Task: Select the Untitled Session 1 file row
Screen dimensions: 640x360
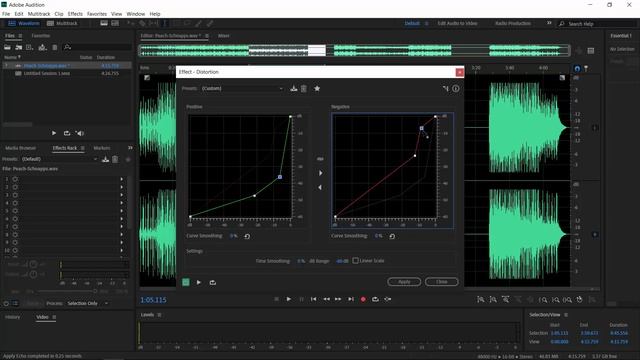Action: pyautogui.click(x=67, y=73)
